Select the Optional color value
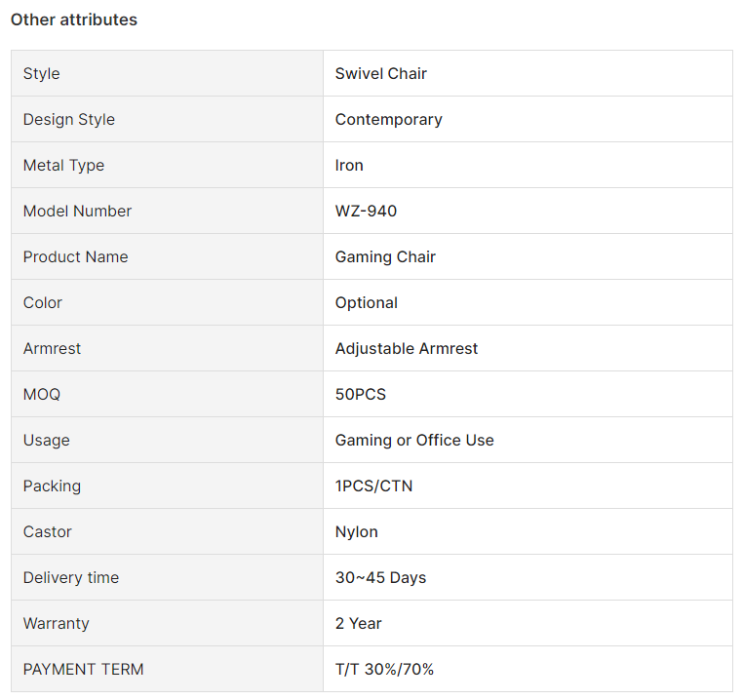The width and height of the screenshot is (743, 700). (x=367, y=303)
